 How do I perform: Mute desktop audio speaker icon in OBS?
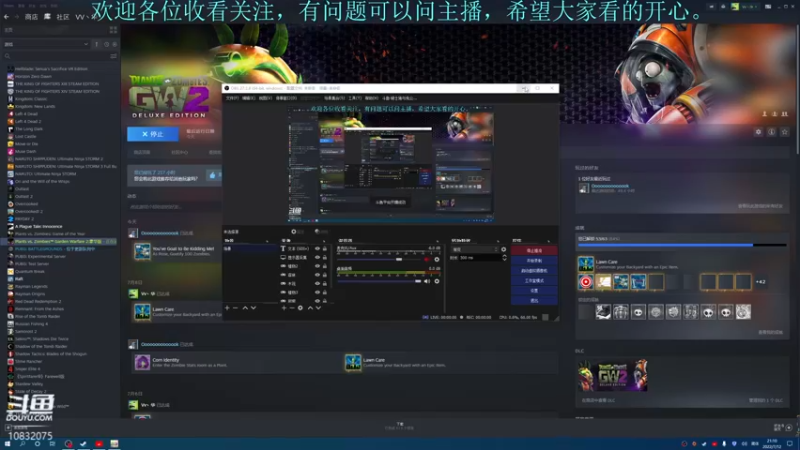point(427,282)
